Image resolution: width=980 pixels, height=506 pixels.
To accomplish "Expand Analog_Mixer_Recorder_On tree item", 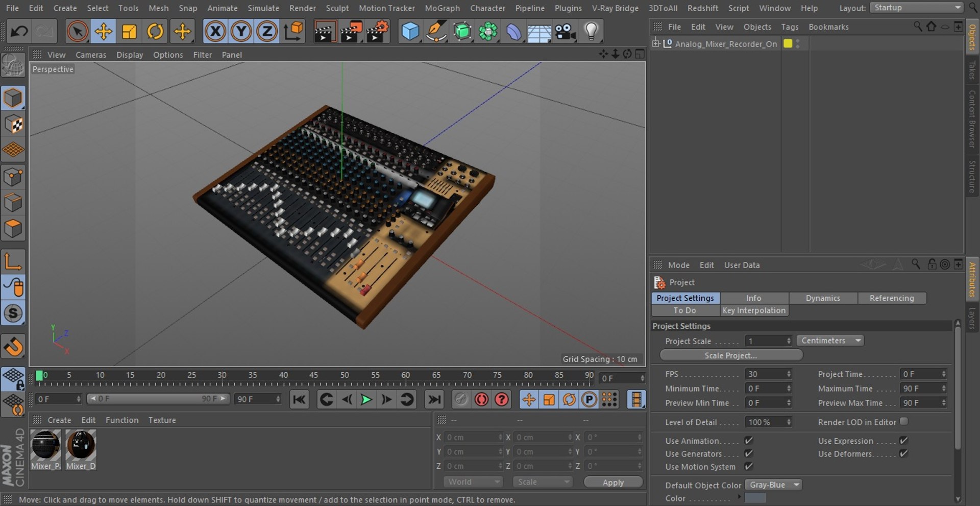I will point(656,43).
